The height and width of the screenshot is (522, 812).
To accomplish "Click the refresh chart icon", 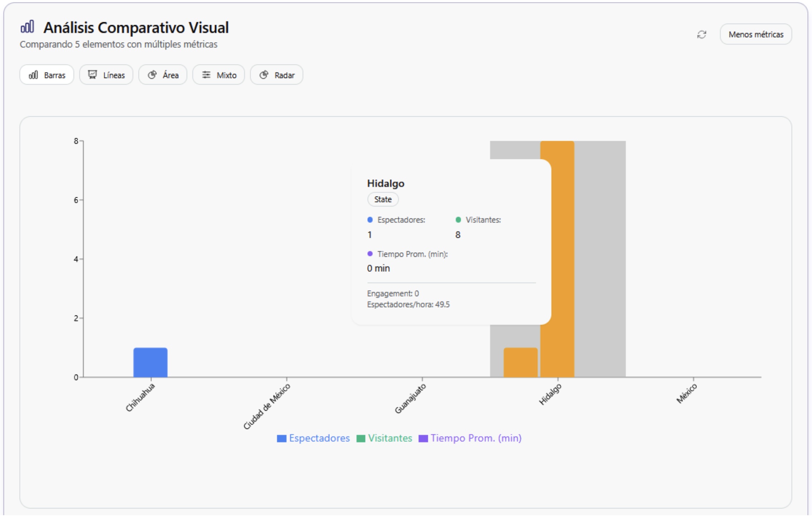I will tap(701, 34).
